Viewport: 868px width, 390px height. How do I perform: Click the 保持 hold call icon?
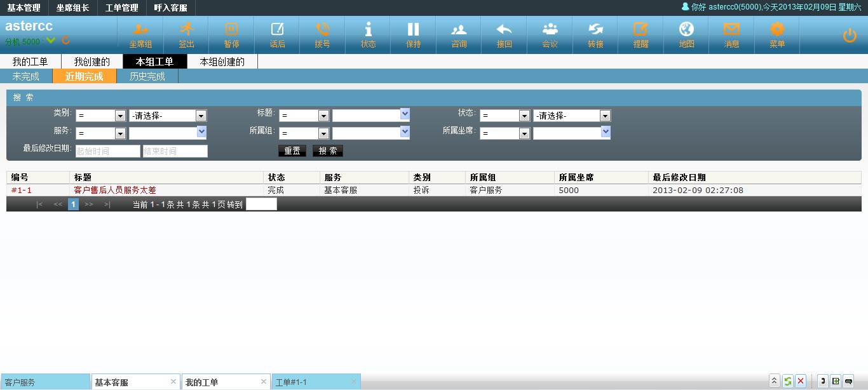[414, 29]
